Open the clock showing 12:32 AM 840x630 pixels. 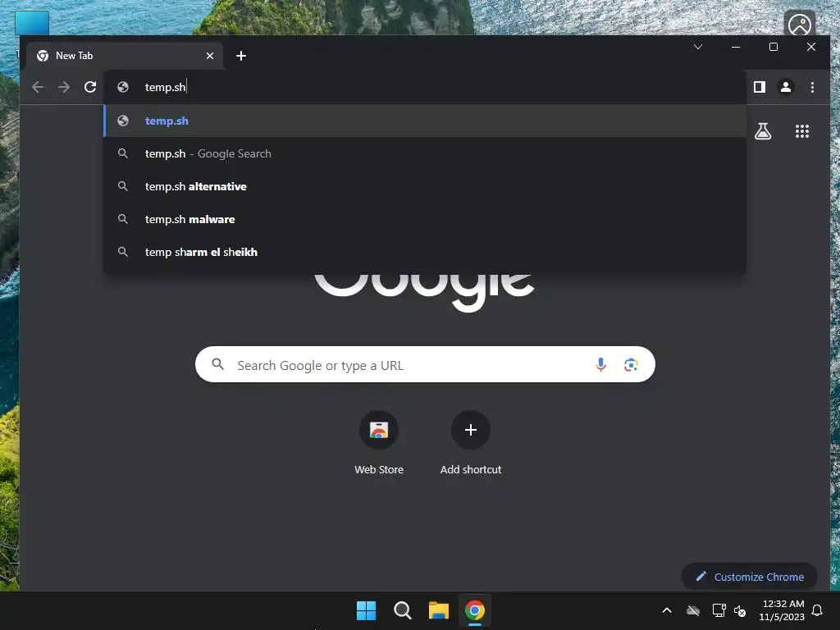coord(782,610)
